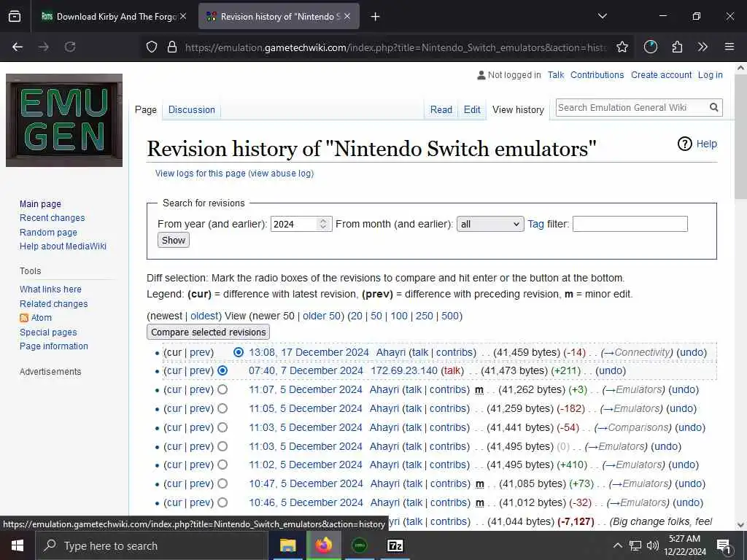The height and width of the screenshot is (560, 747).
Task: View the older 50 revisions link
Action: tap(322, 316)
